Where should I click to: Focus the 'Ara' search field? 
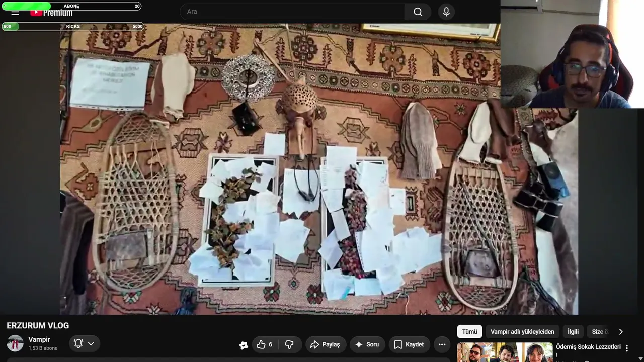coord(292,12)
